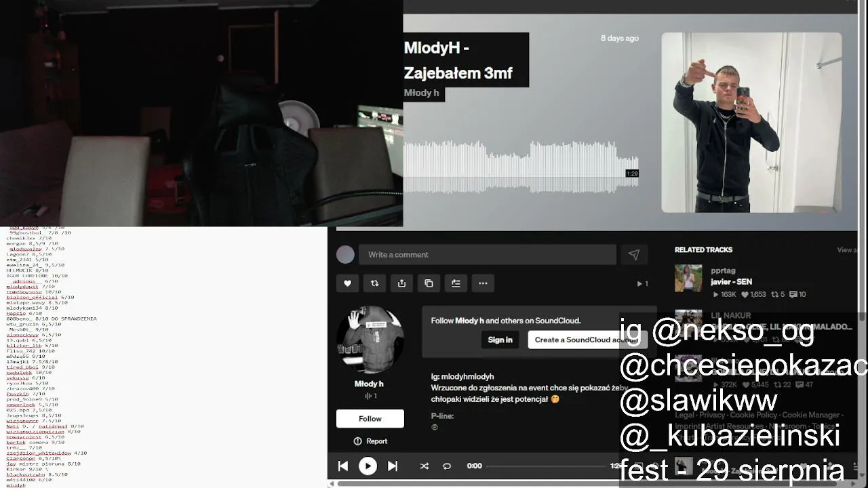
Task: Click the Kirkor 9/10 line in notes
Action: click(x=27, y=469)
